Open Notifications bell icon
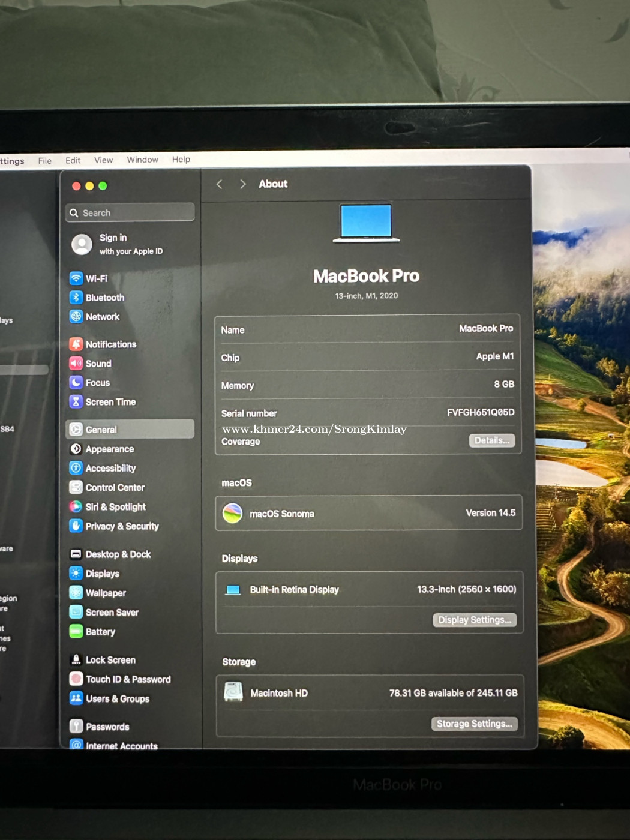This screenshot has width=630, height=840. 76,344
